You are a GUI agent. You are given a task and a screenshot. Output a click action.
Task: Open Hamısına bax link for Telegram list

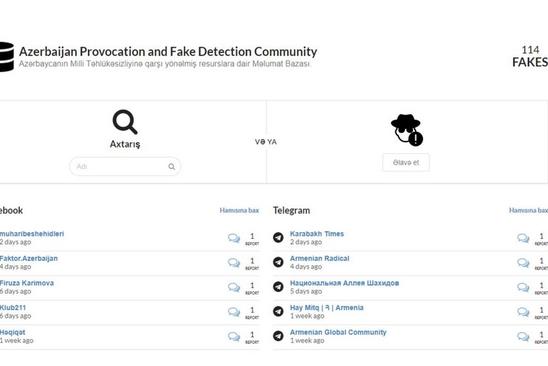point(528,210)
